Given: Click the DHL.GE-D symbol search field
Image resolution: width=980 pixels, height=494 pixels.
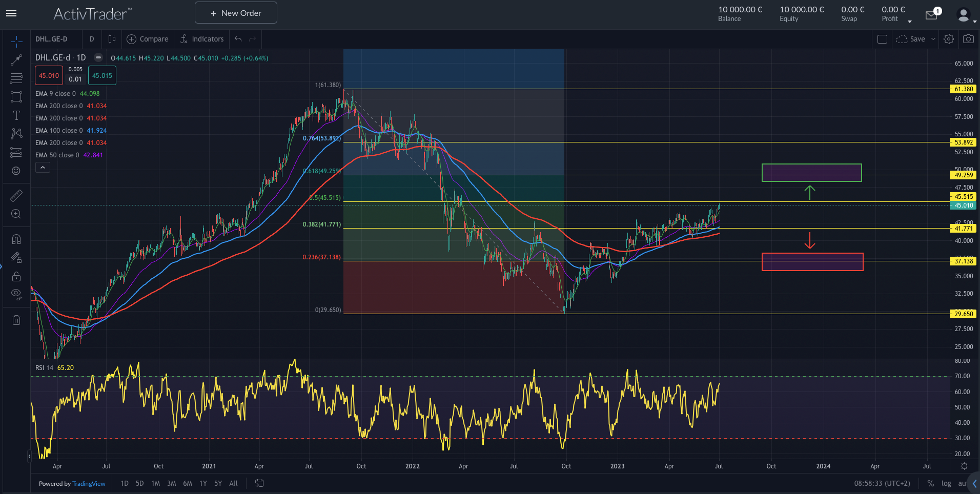Looking at the screenshot, I should pos(51,39).
